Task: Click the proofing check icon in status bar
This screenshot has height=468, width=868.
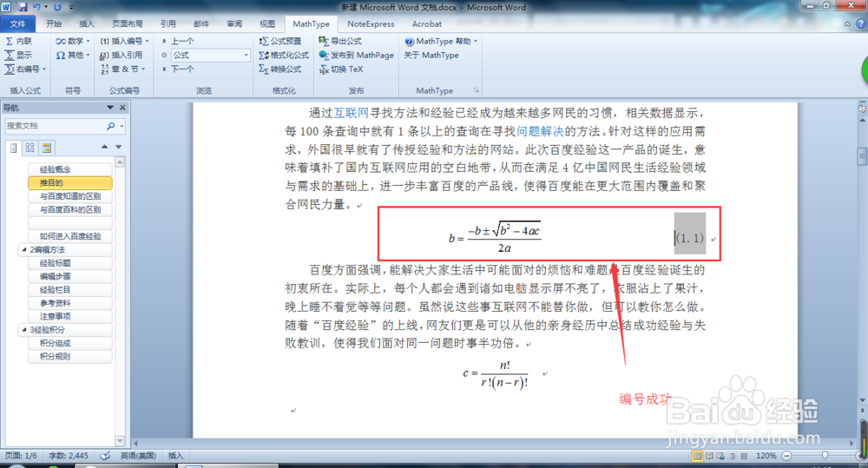Action: 105,456
